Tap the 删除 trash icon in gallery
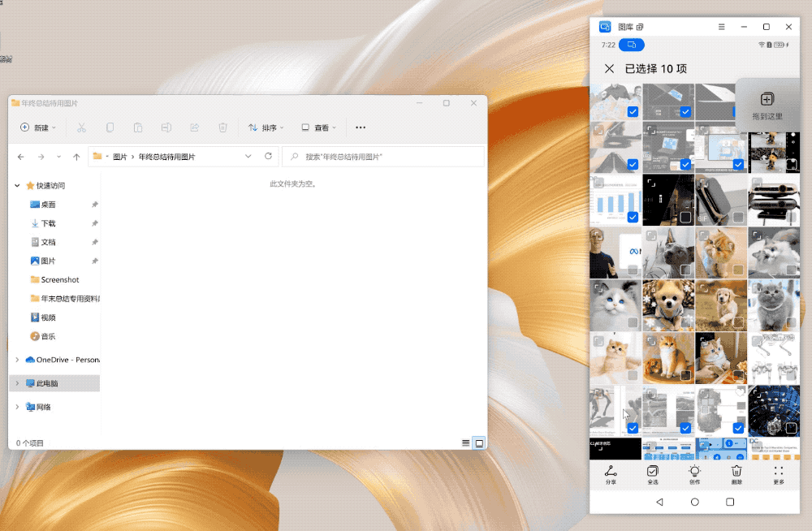 pyautogui.click(x=736, y=474)
